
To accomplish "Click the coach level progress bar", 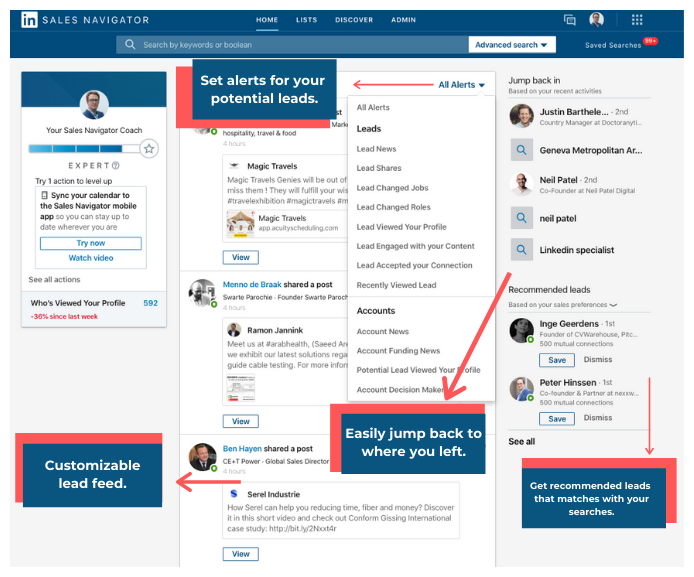I will click(84, 149).
